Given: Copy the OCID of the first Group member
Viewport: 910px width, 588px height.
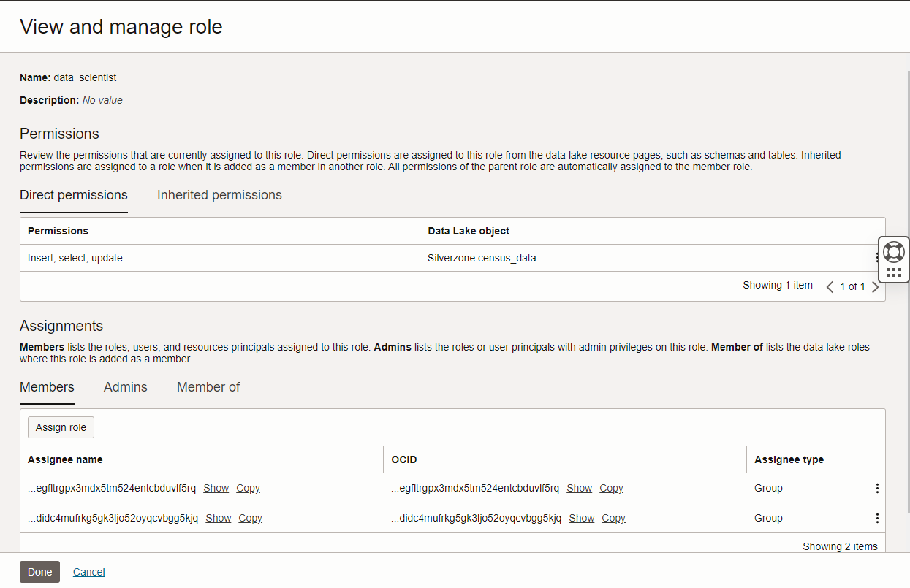Looking at the screenshot, I should 611,488.
